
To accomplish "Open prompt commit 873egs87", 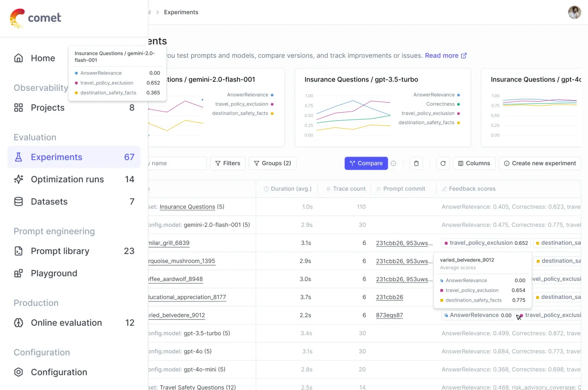I will (389, 315).
